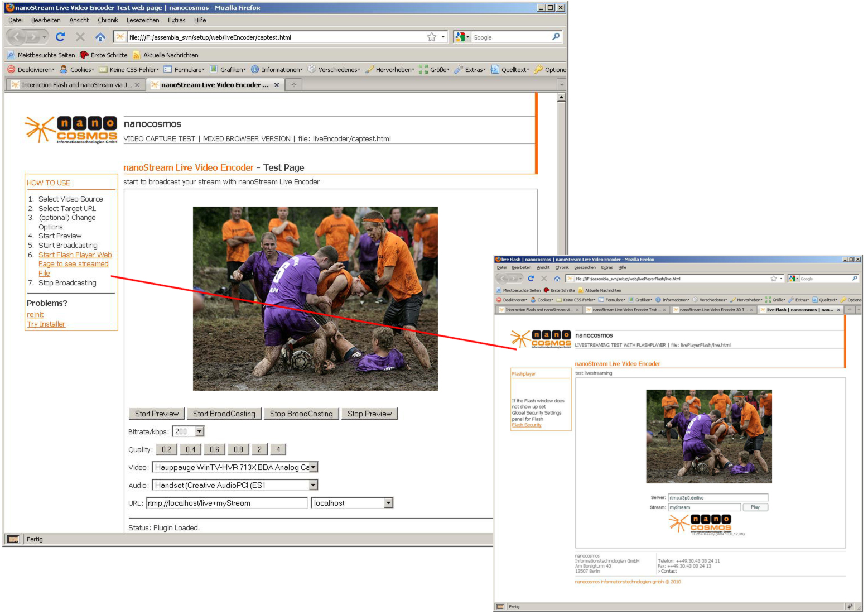The width and height of the screenshot is (868, 614).
Task: Open the Aktuelle Nachrichten bookmark icon
Action: [x=136, y=55]
